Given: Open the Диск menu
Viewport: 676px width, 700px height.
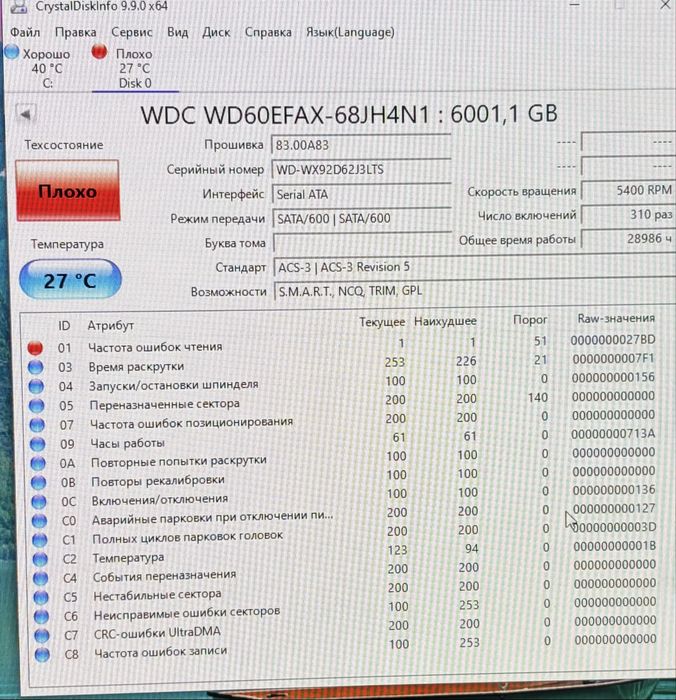Looking at the screenshot, I should (x=216, y=32).
